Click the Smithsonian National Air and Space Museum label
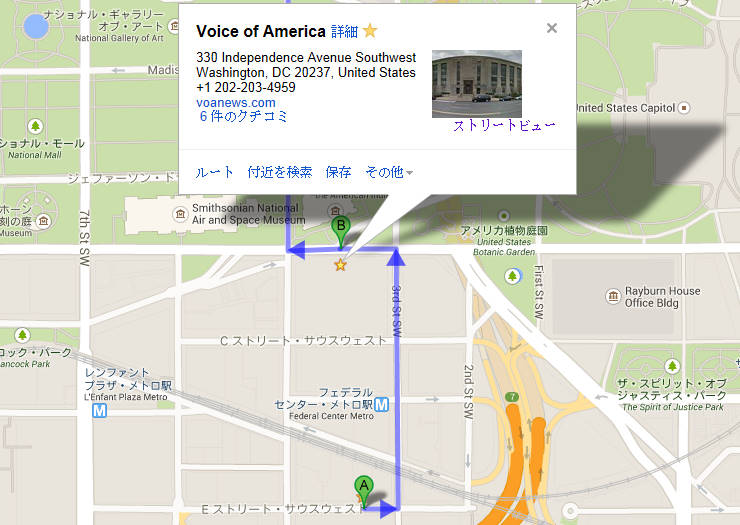 tap(248, 214)
